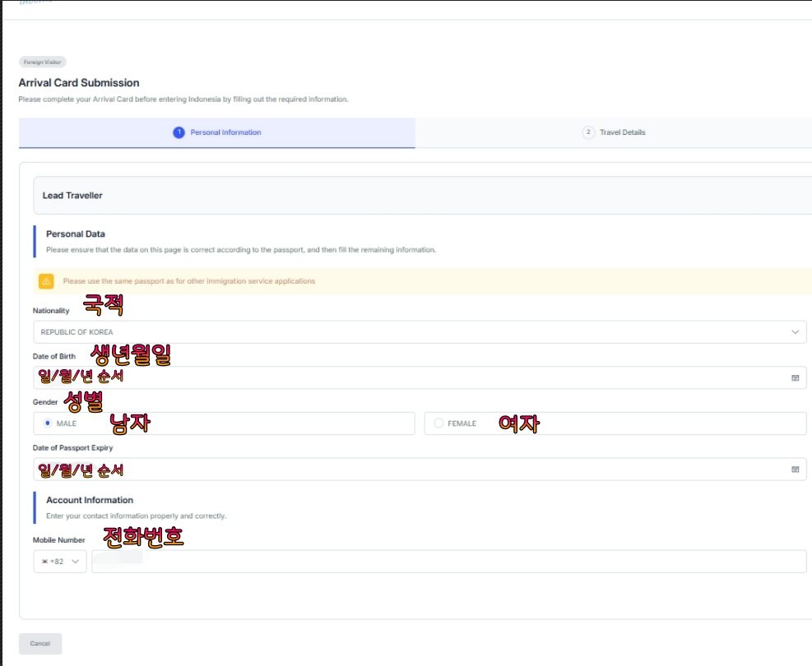Click the yellow passport warning icon
This screenshot has width=812, height=666.
(46, 281)
